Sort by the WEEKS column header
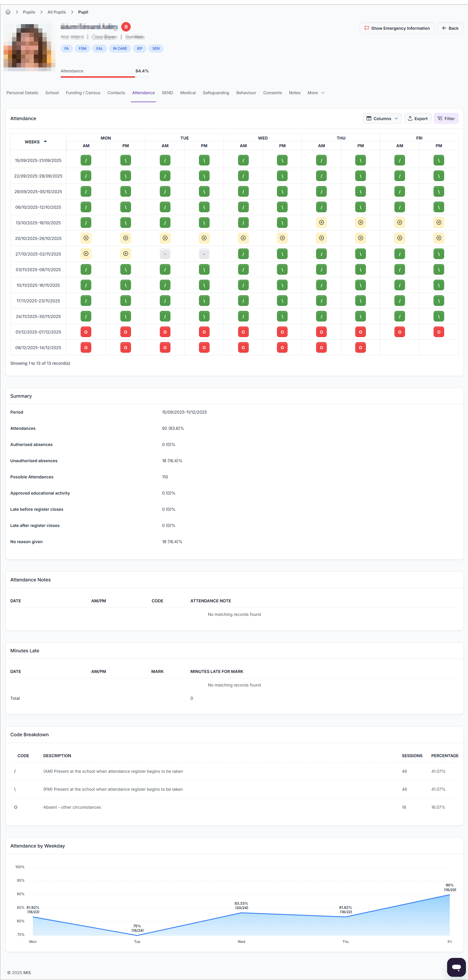Screen dimensions: 468x980 [35, 142]
